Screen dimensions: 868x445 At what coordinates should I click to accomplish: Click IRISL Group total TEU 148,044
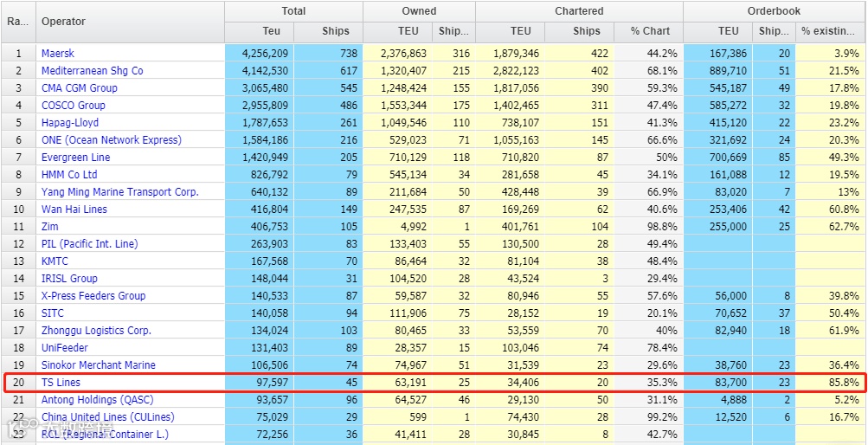(259, 279)
